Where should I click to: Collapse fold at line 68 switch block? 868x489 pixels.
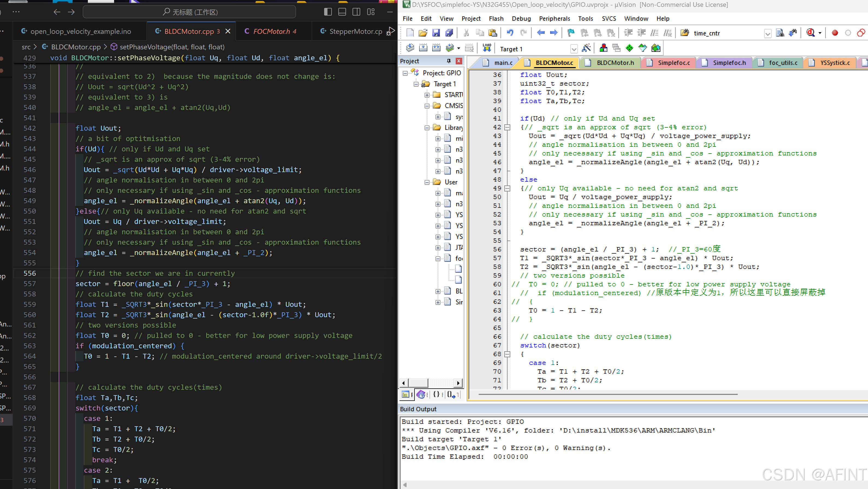point(507,354)
